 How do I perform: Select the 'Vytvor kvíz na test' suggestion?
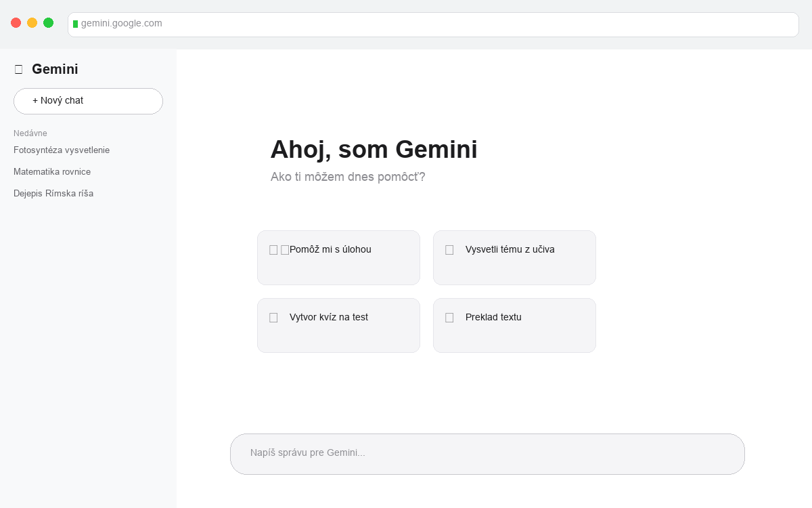tap(338, 325)
